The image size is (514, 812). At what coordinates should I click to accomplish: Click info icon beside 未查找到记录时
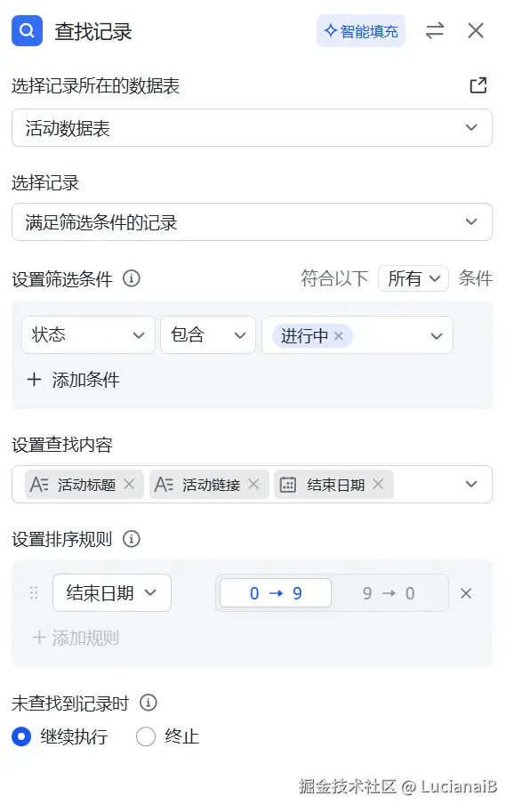pos(149,703)
